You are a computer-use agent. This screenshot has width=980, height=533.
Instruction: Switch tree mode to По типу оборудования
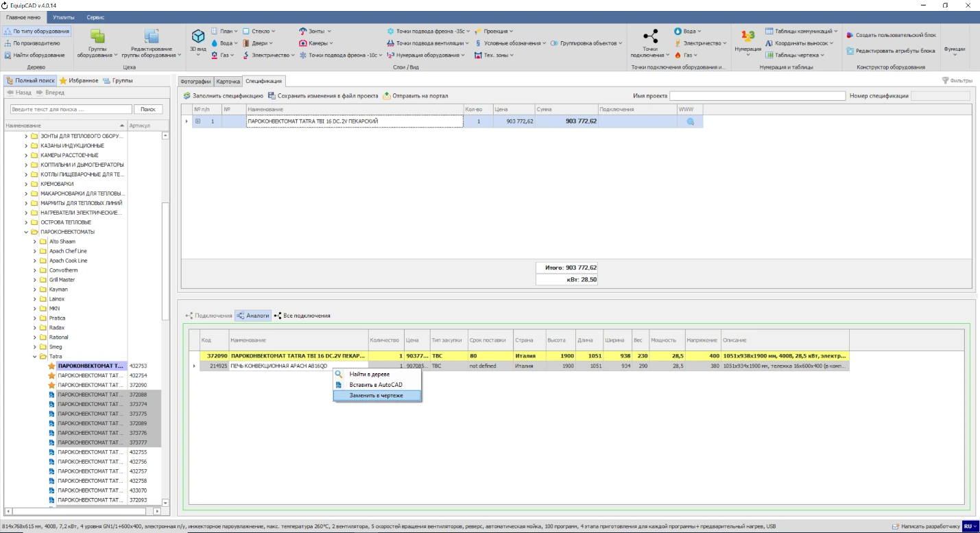pos(36,32)
